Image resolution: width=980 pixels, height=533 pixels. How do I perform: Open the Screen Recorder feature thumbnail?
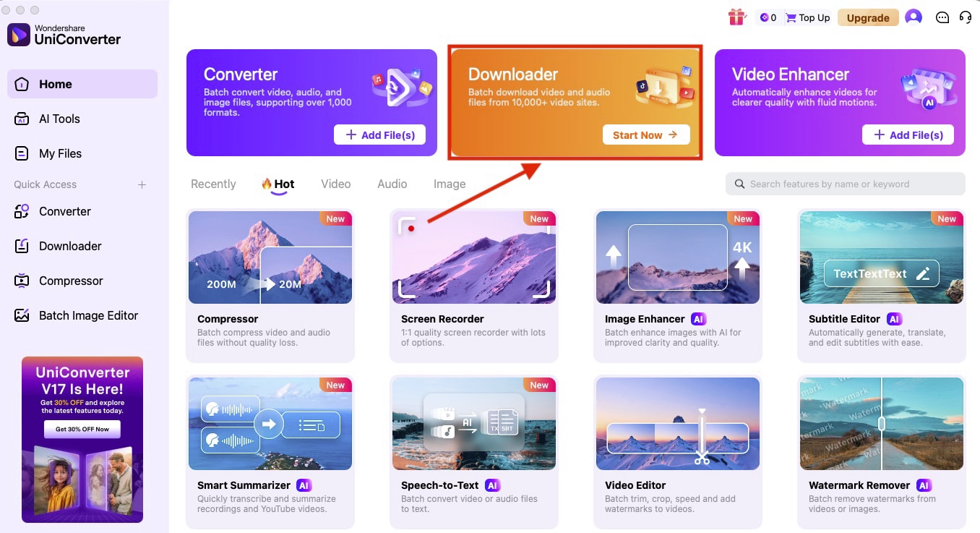[x=474, y=257]
